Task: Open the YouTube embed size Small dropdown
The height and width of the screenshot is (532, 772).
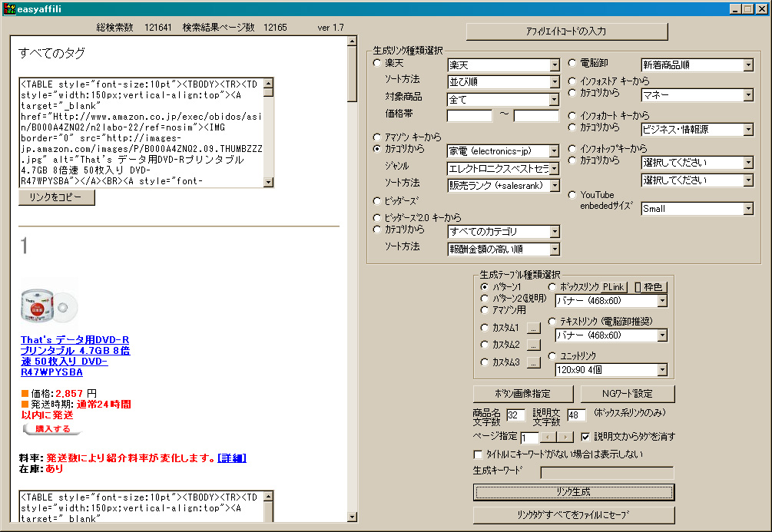Action: pos(697,209)
